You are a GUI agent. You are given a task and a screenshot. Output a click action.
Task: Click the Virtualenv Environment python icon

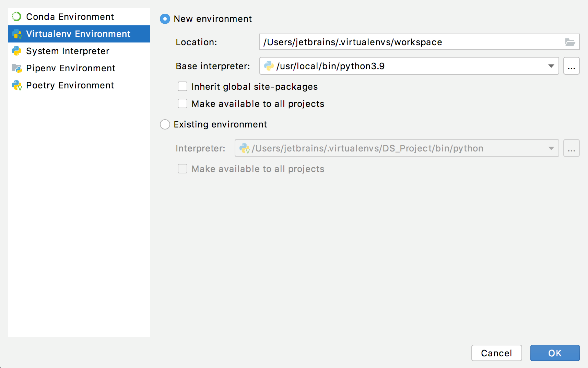(16, 34)
